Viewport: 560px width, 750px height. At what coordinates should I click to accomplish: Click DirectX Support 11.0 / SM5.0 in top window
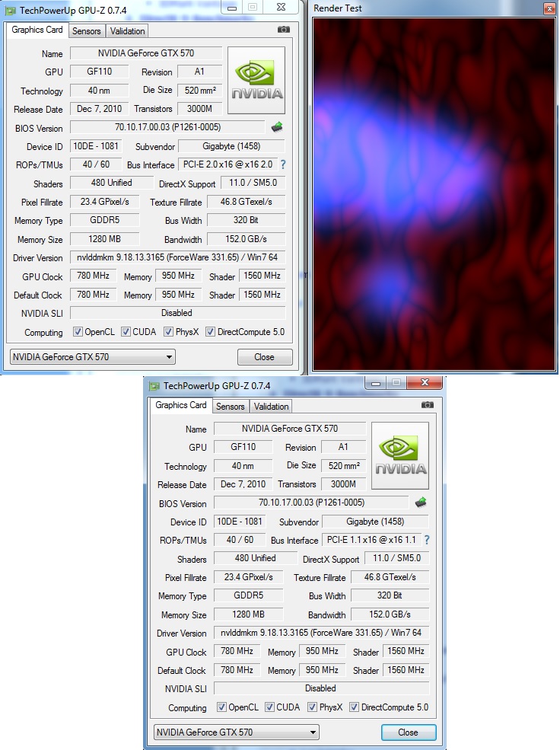253,183
